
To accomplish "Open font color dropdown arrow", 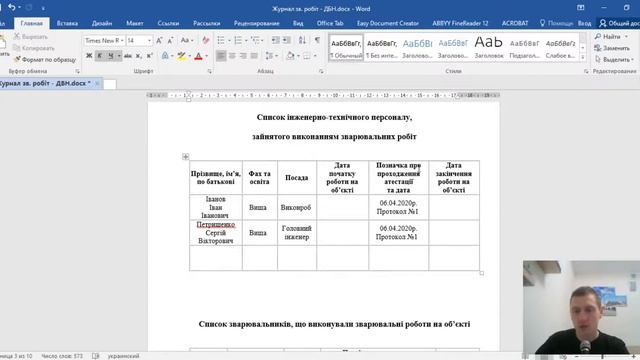I will (x=207, y=56).
